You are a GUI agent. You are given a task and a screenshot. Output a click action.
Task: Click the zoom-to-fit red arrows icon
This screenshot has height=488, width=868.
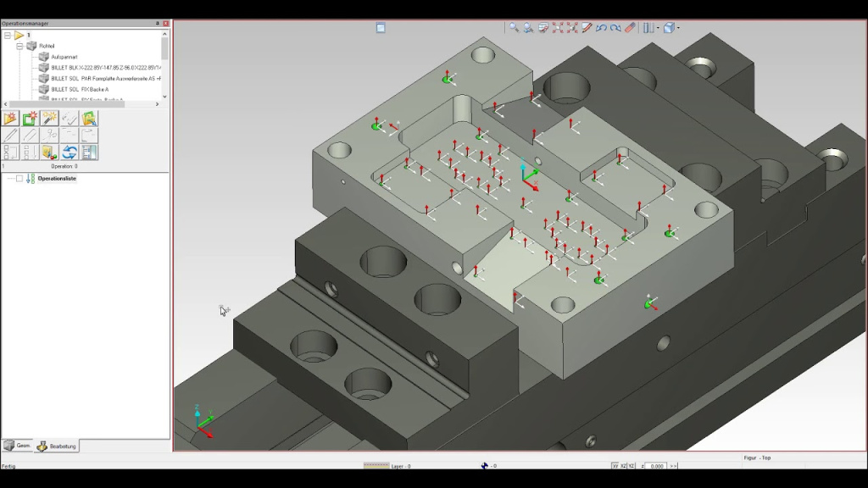click(x=559, y=28)
